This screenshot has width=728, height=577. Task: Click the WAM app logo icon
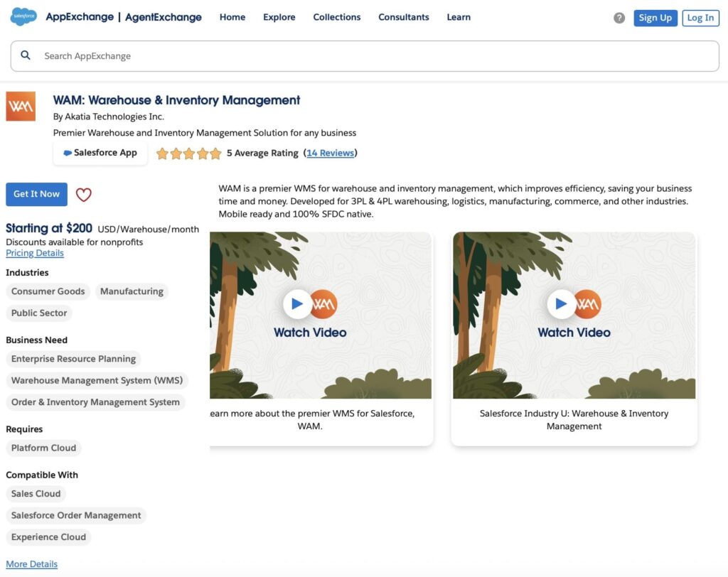(x=21, y=107)
